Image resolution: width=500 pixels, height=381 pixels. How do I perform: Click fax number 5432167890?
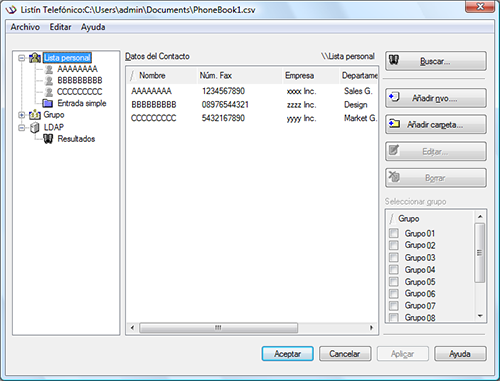click(x=223, y=118)
